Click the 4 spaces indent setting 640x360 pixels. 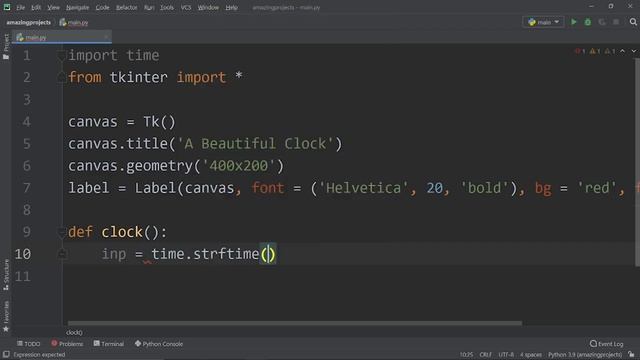[531, 355]
